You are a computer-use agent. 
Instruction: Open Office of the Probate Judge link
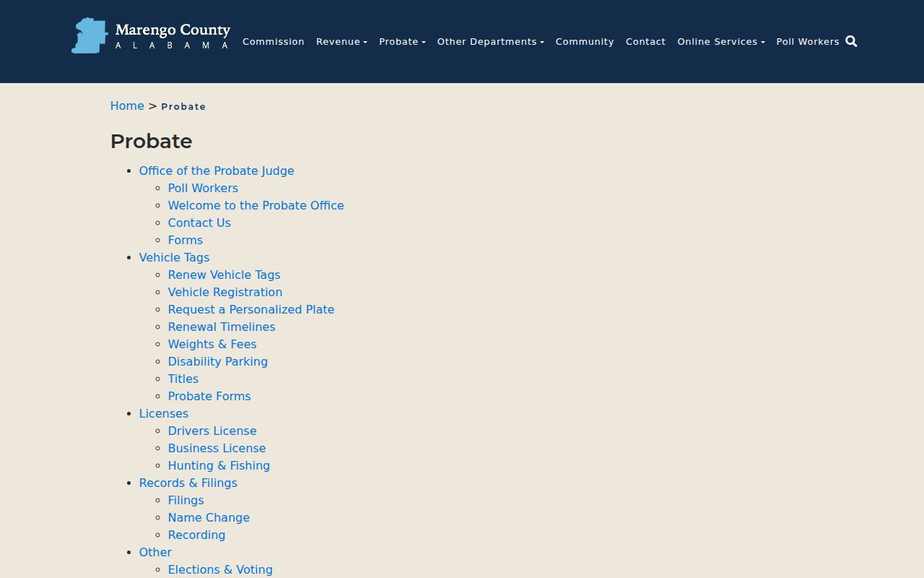pyautogui.click(x=217, y=171)
